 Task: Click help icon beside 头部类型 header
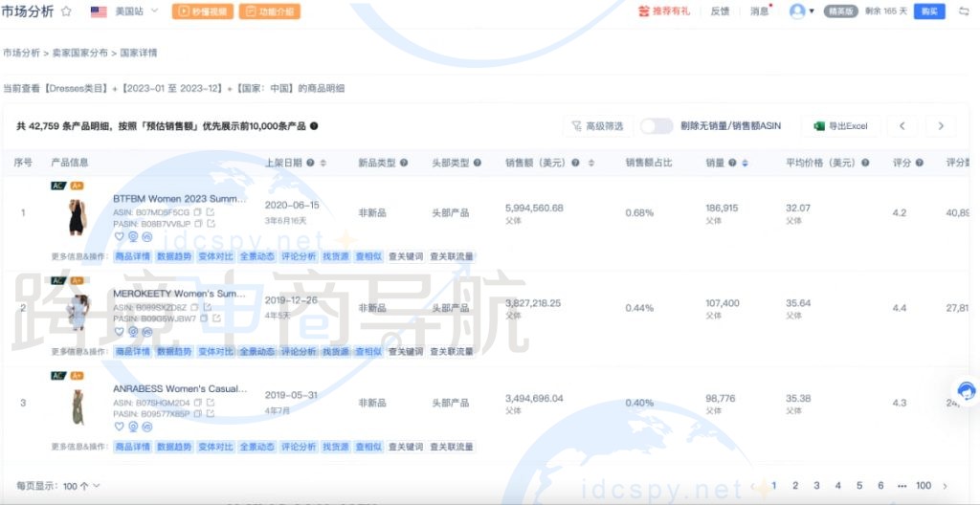pyautogui.click(x=478, y=163)
